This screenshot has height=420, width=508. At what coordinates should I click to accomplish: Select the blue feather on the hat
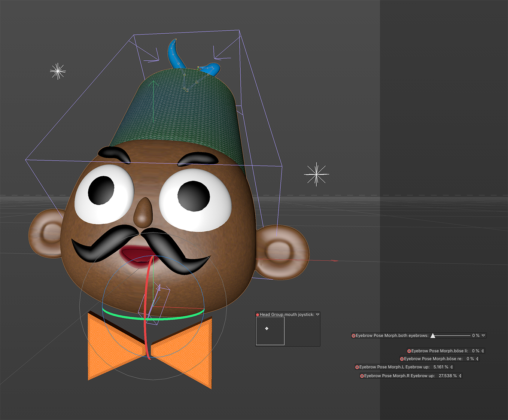175,55
